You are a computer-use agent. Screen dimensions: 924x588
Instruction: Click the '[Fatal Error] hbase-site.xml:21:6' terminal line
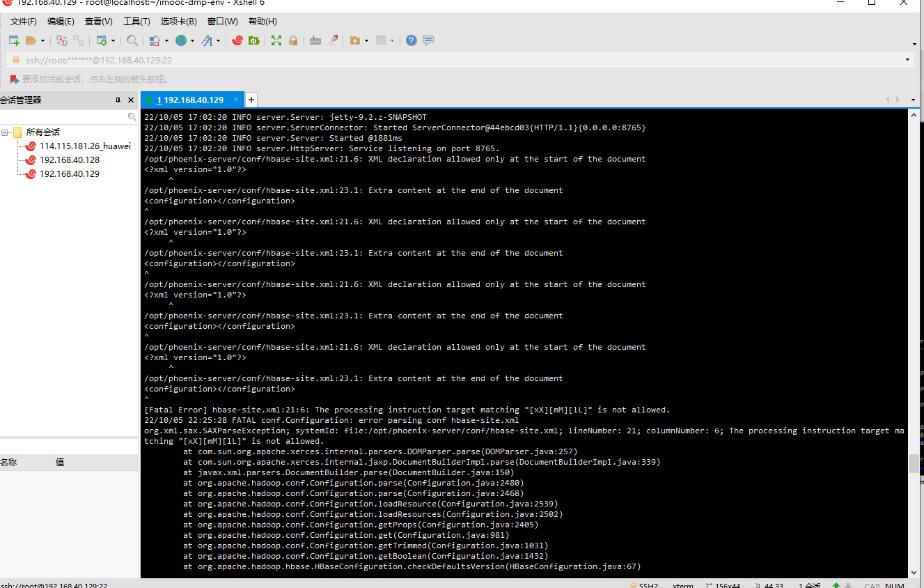pos(407,410)
